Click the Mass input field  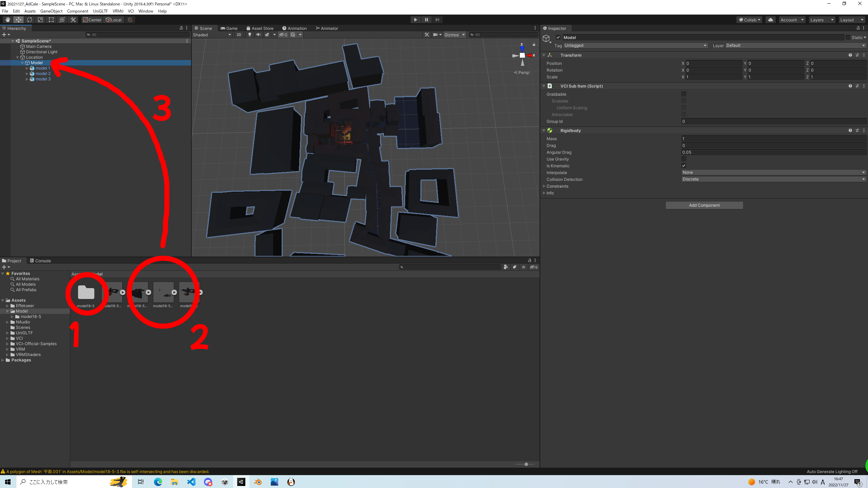tap(773, 138)
